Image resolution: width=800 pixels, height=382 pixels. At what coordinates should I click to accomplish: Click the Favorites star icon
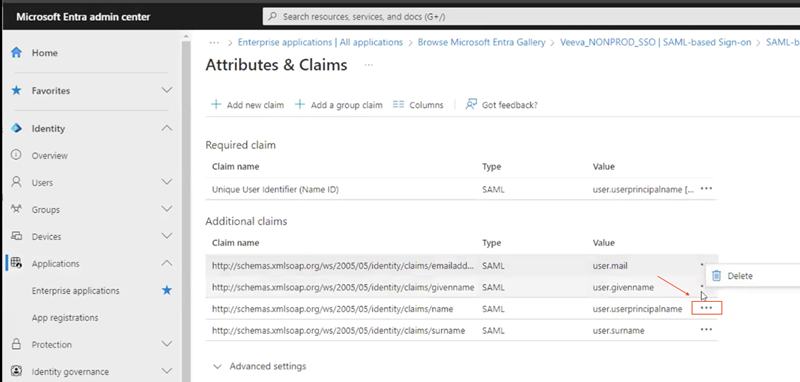(16, 90)
